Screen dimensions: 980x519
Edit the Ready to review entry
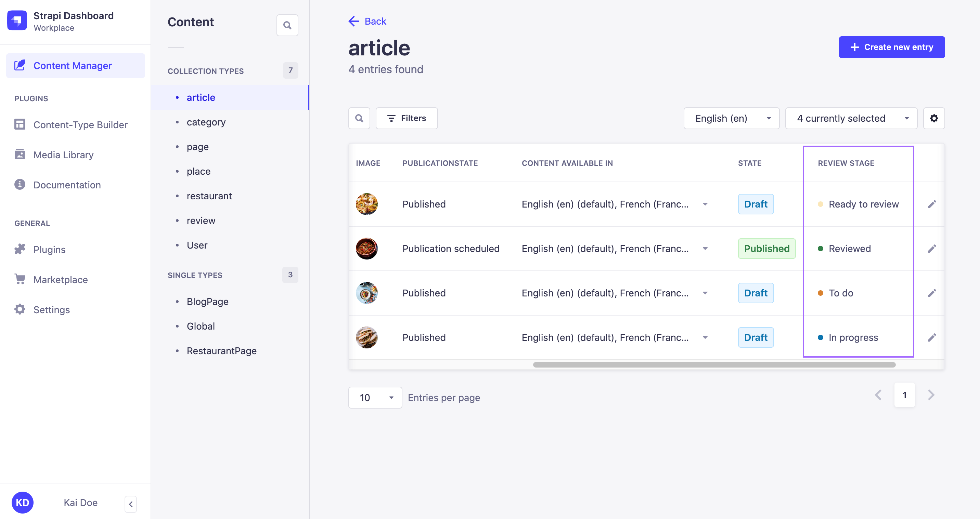pyautogui.click(x=932, y=204)
